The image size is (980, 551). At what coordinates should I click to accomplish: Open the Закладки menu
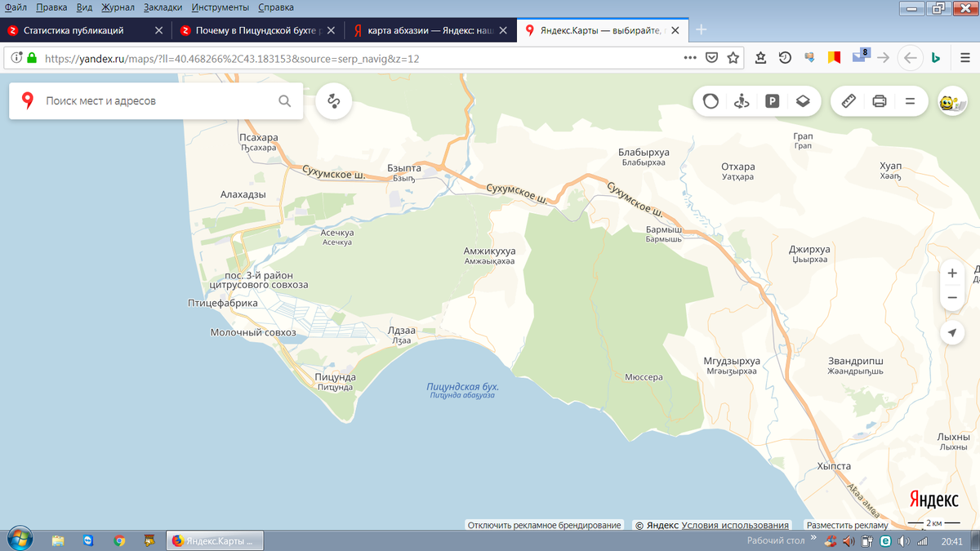pyautogui.click(x=163, y=7)
